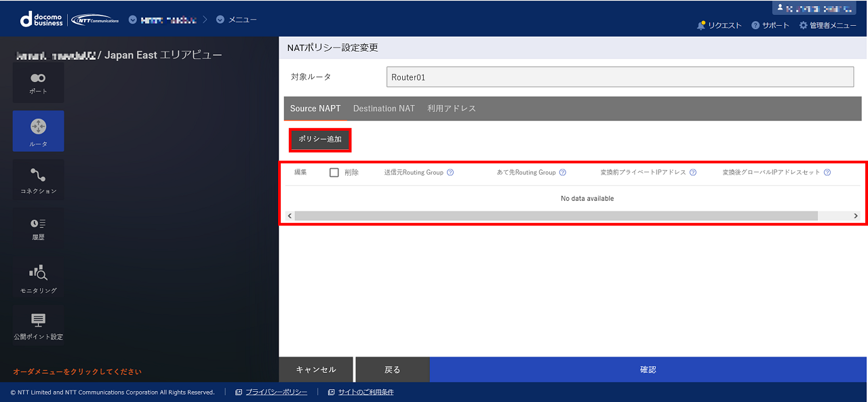Click the scrollbar right arrow
The height and width of the screenshot is (402, 868).
click(x=856, y=216)
